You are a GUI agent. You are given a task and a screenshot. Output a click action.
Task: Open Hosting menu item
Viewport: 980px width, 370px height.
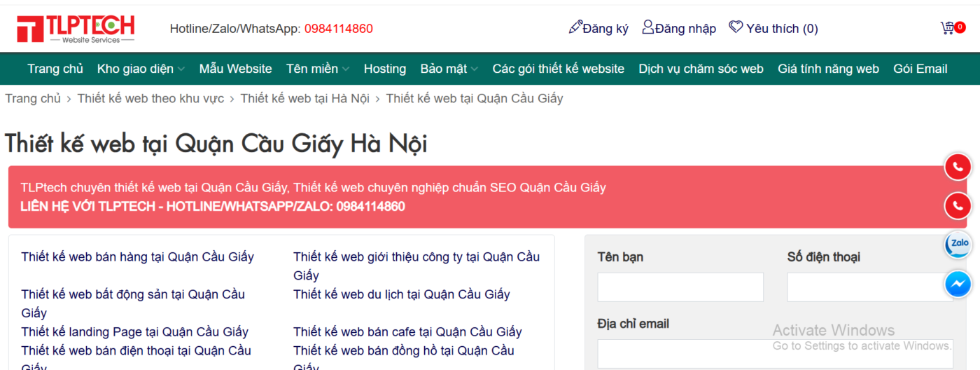[x=385, y=69]
